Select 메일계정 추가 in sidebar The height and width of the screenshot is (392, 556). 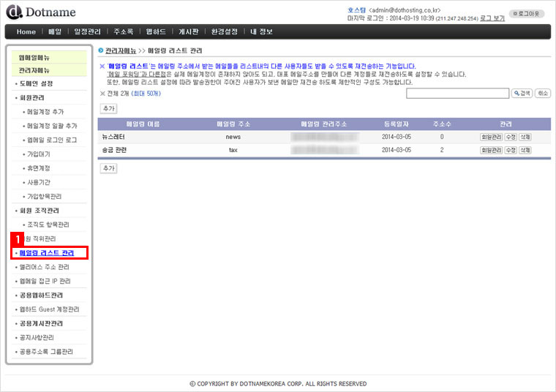coord(45,111)
